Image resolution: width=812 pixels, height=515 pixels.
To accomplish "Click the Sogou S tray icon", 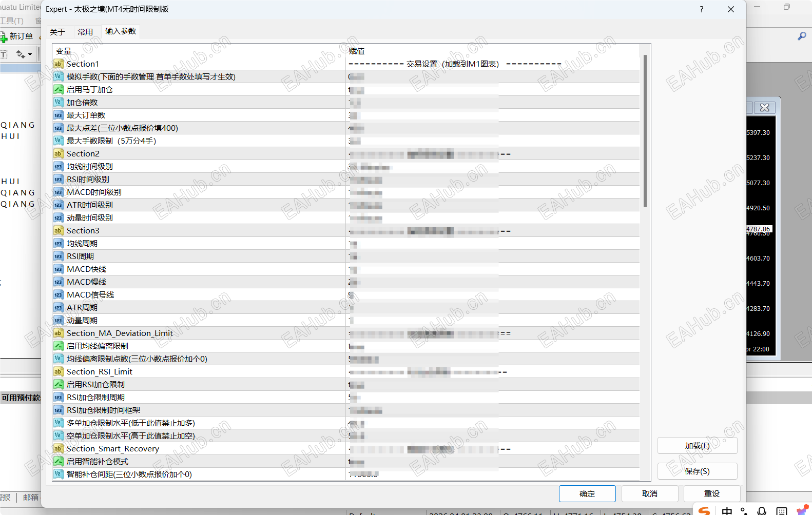I will click(705, 510).
